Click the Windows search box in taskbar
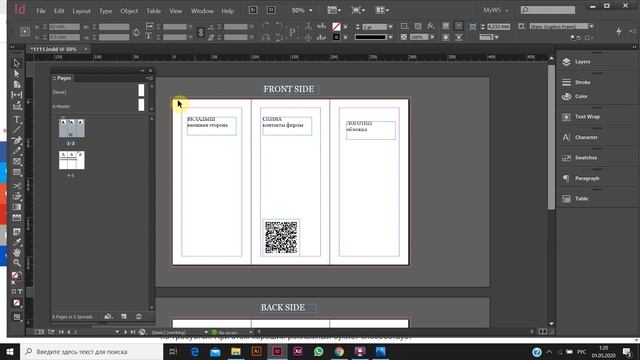 point(91,351)
